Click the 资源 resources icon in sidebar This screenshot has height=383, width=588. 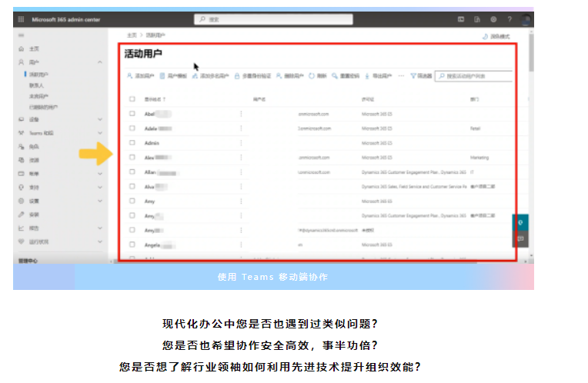point(21,160)
